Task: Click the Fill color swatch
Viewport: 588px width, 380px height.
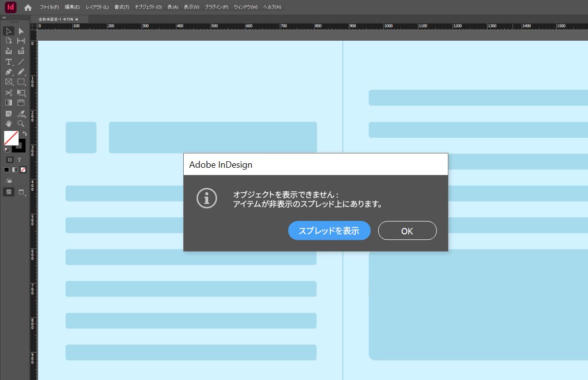Action: pyautogui.click(x=11, y=138)
